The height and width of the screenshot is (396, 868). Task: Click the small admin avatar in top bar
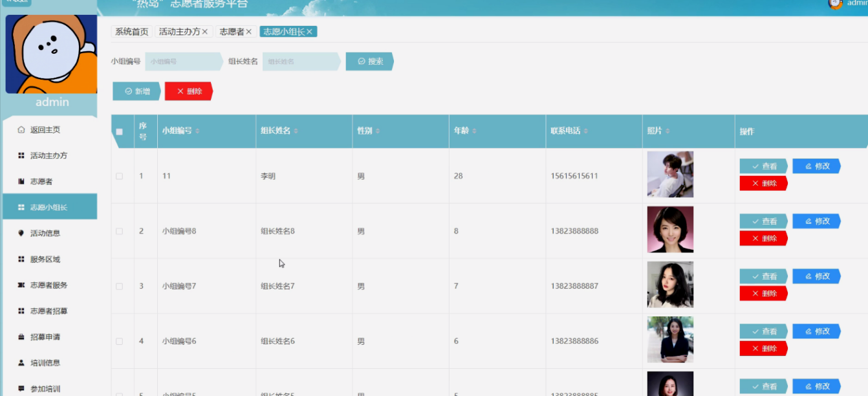pyautogui.click(x=836, y=3)
